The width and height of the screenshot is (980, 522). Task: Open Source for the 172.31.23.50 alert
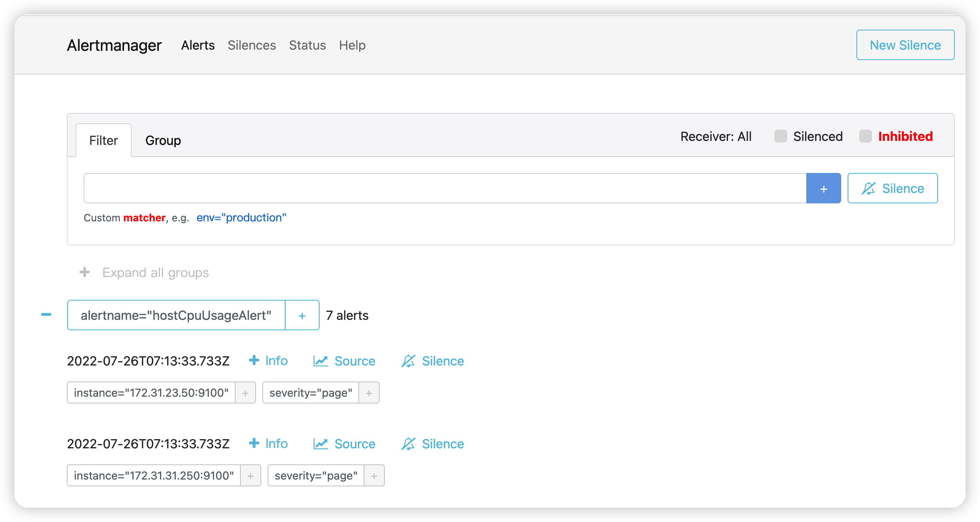coord(344,361)
